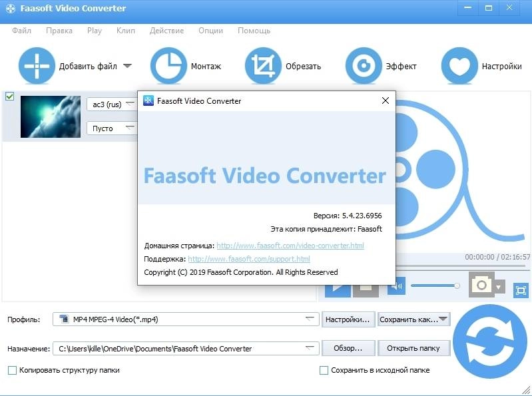Uncheck the video file's checkbox

click(10, 97)
